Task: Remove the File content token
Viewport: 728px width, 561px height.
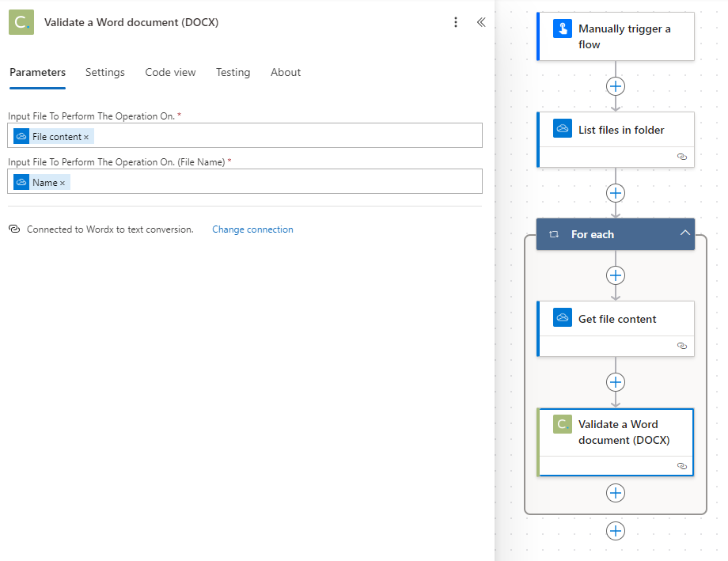Action: (x=86, y=137)
